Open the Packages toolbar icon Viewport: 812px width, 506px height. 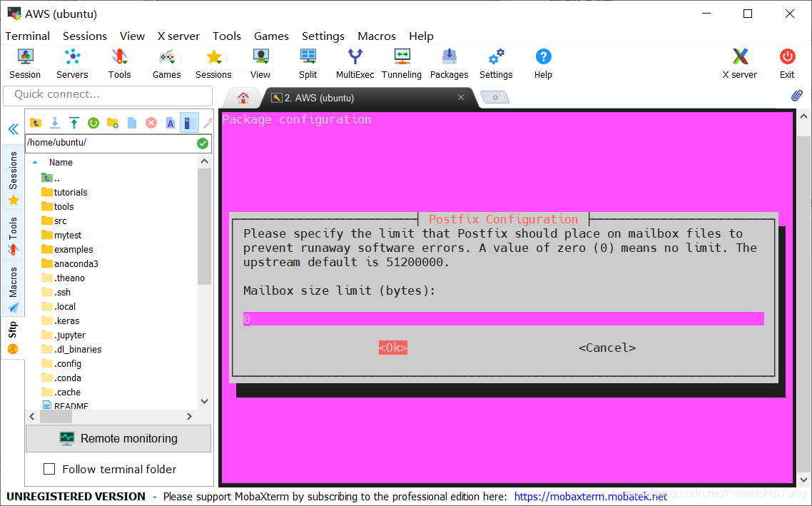point(449,64)
